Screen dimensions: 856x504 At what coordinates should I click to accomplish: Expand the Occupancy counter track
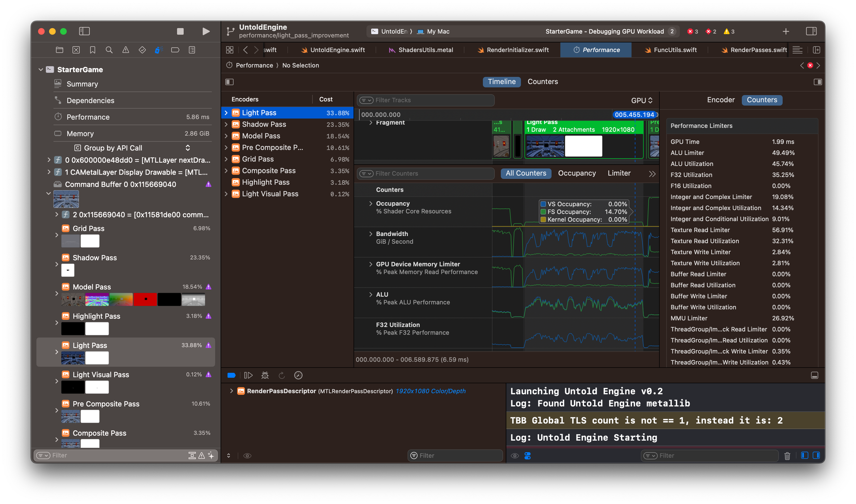click(x=370, y=203)
